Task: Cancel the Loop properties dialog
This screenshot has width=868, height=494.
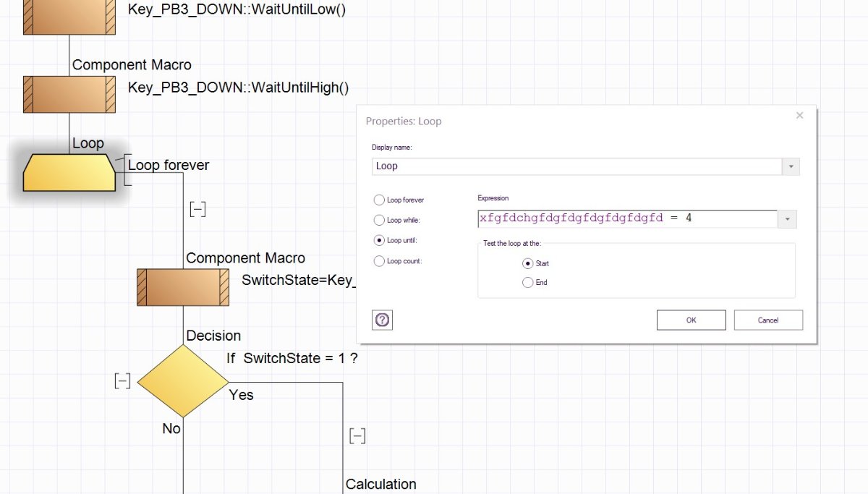Action: click(768, 320)
